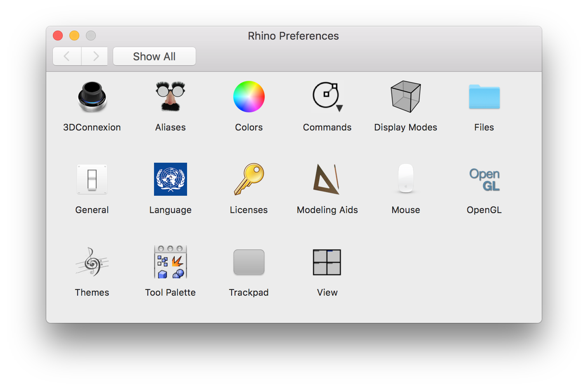
Task: Open the Colors color wheel icon
Action: point(249,97)
